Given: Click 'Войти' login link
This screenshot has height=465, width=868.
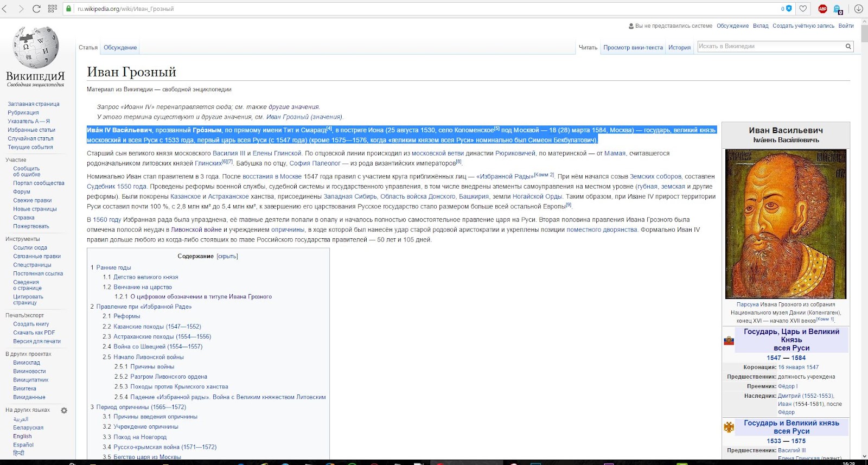Looking at the screenshot, I should tap(846, 26).
